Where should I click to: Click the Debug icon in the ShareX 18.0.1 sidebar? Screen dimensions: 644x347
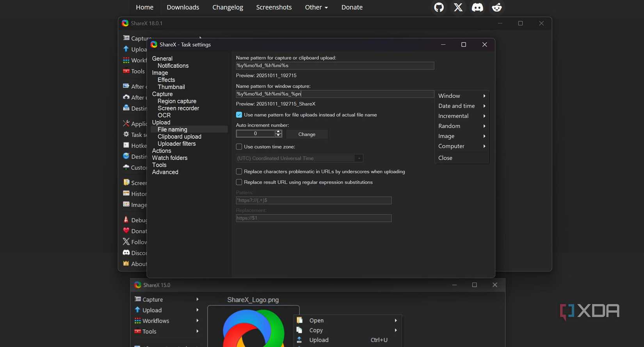point(126,220)
